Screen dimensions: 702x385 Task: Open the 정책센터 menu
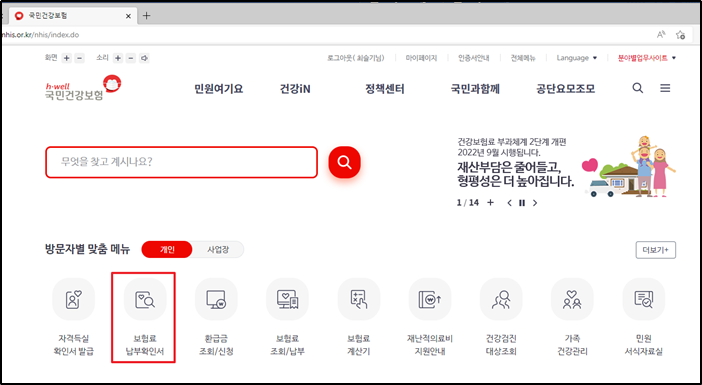pos(385,89)
